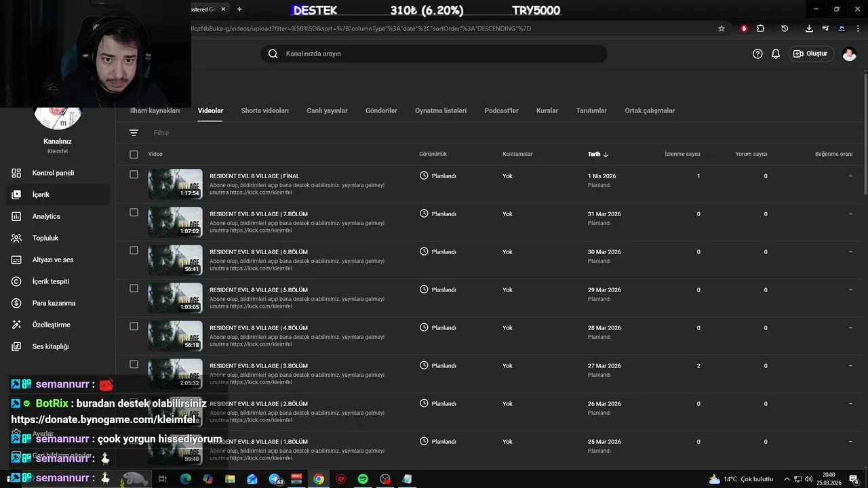This screenshot has height=488, width=868.
Task: Click the filter lines icon beside Filtre
Action: pos(134,133)
